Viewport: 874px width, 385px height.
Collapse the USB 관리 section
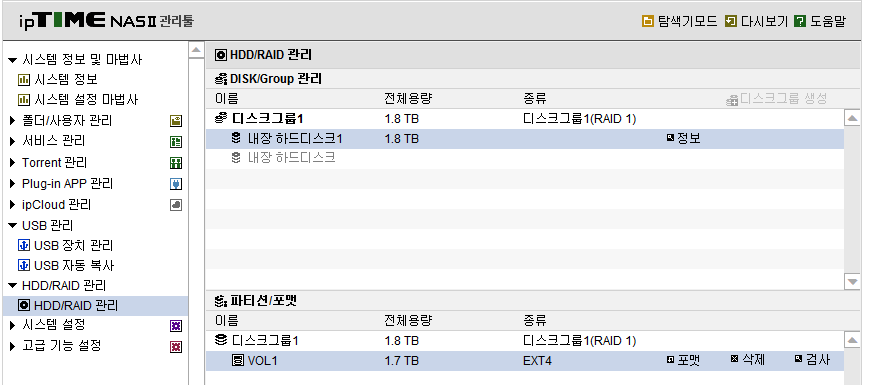coord(13,226)
